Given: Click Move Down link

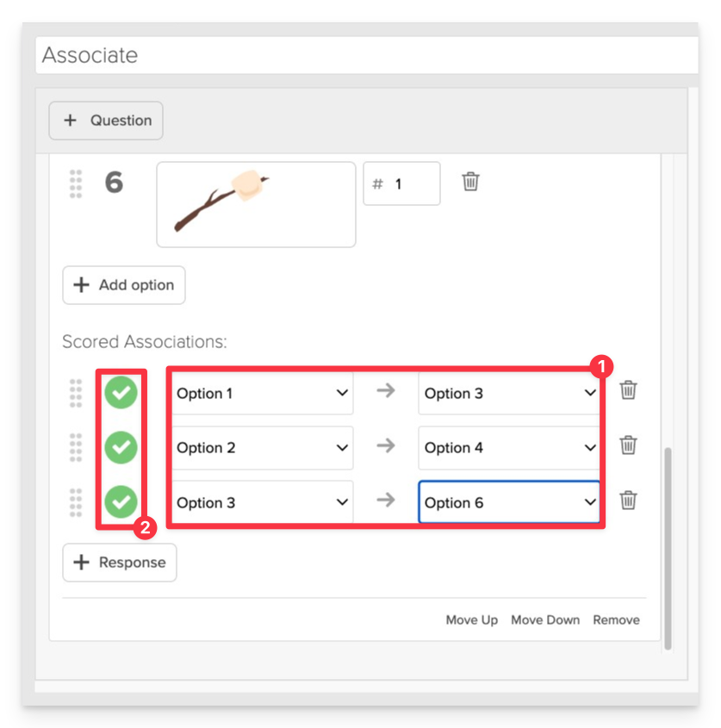Looking at the screenshot, I should click(x=545, y=620).
